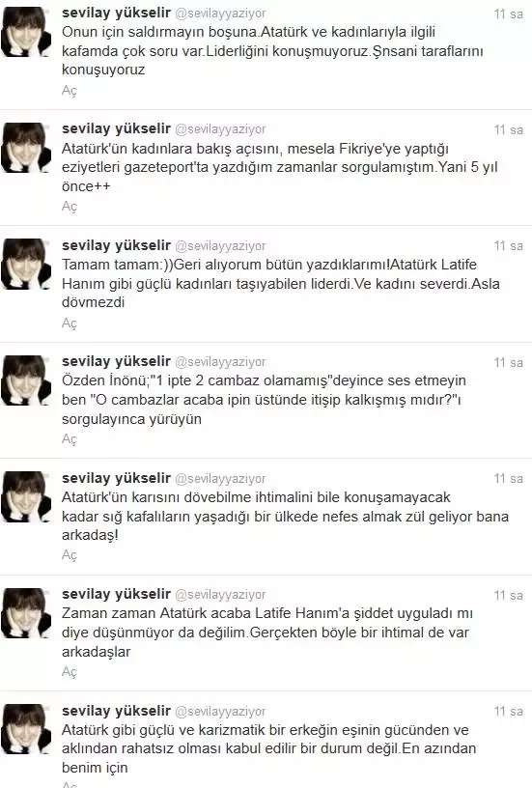Open '11 sa' timestamp on 'Zaman zaman Atatürk' tweet
This screenshot has height=788, width=532.
point(509,596)
